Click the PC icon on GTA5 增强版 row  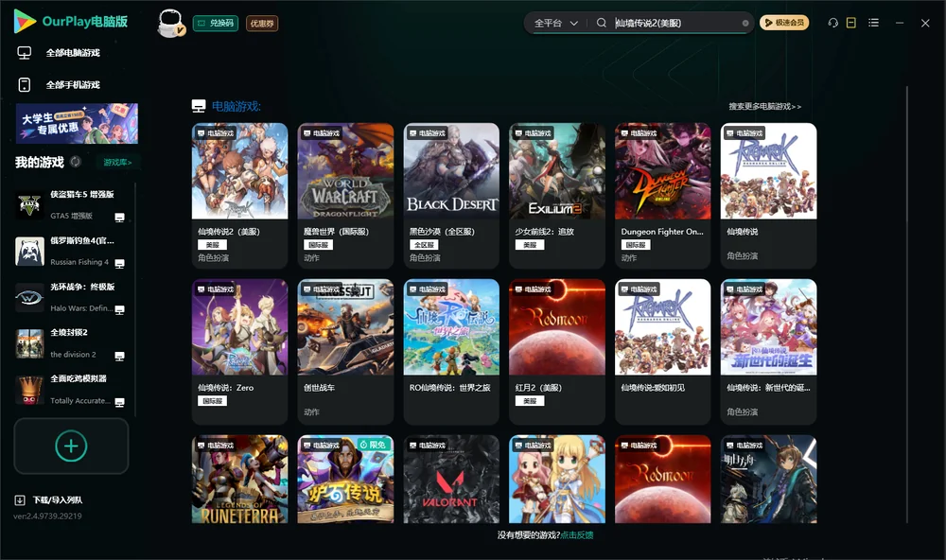point(119,218)
